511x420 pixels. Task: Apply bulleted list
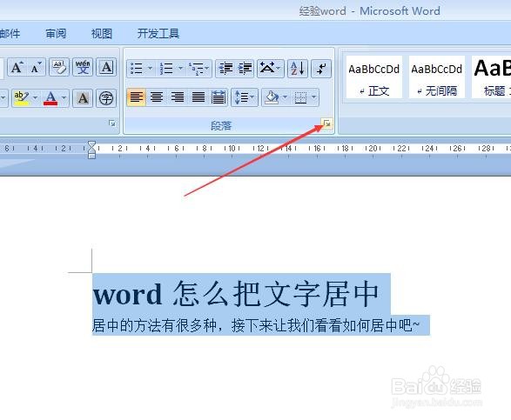tap(137, 69)
